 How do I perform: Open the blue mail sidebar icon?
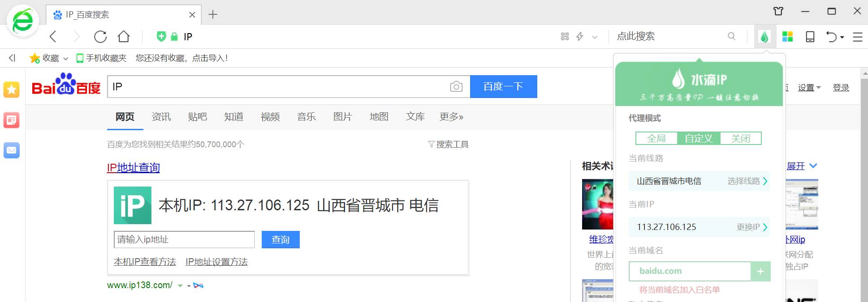[x=12, y=150]
